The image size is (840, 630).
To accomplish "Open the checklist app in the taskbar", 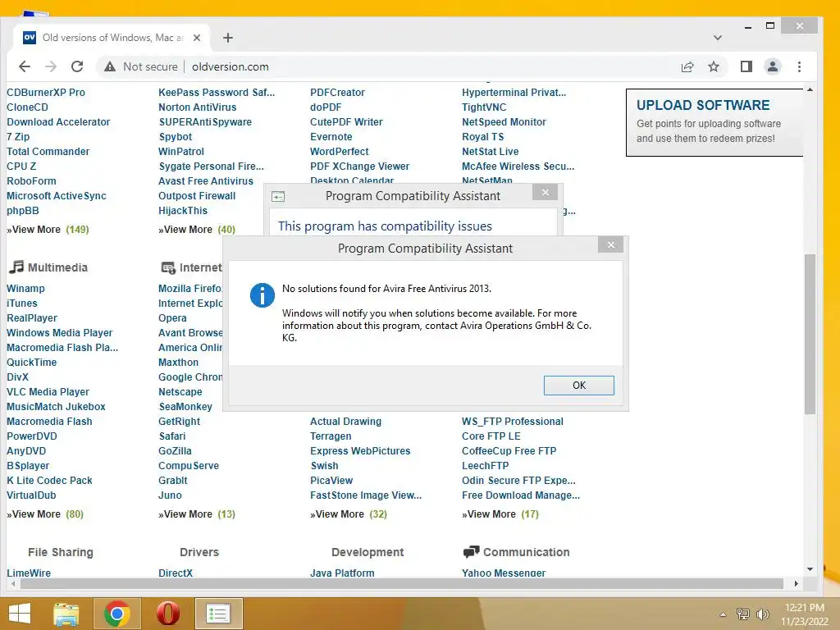I will (x=218, y=614).
